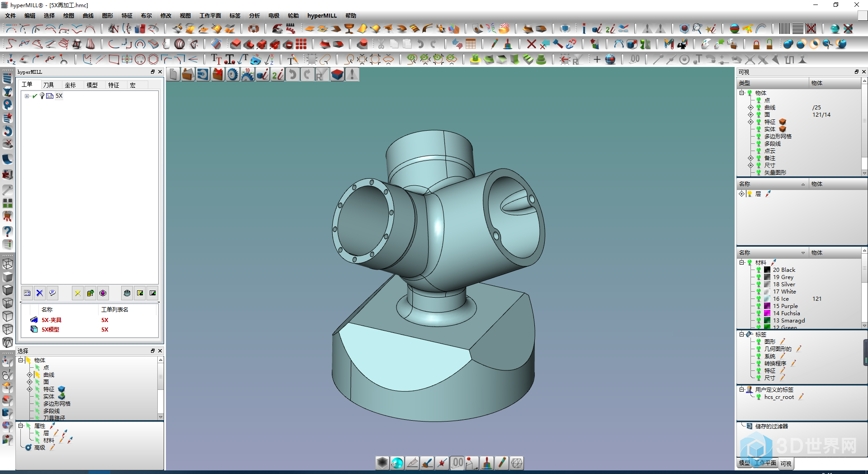Expand the 曲线 node in 可视 panel
The image size is (868, 474).
[x=750, y=108]
